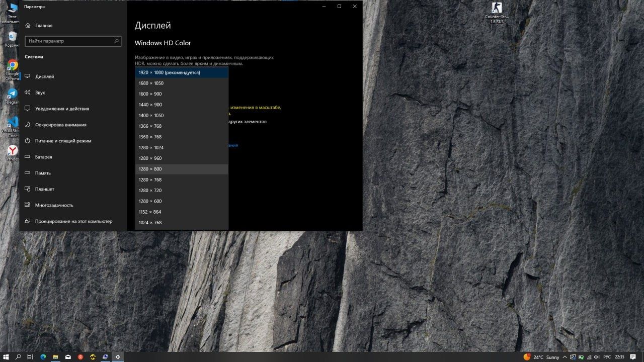Open the volume speaker tray icon
This screenshot has height=362, width=644.
(x=596, y=357)
